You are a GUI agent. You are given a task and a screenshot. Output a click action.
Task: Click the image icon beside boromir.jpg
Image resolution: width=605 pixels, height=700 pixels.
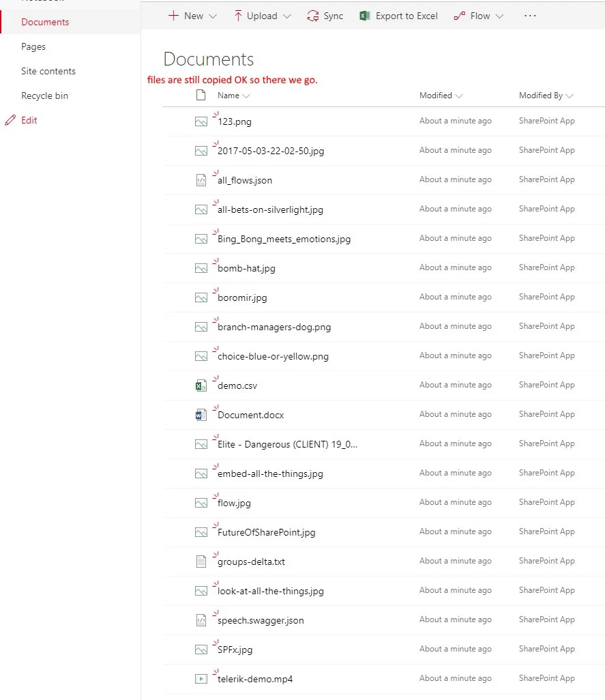(x=201, y=298)
